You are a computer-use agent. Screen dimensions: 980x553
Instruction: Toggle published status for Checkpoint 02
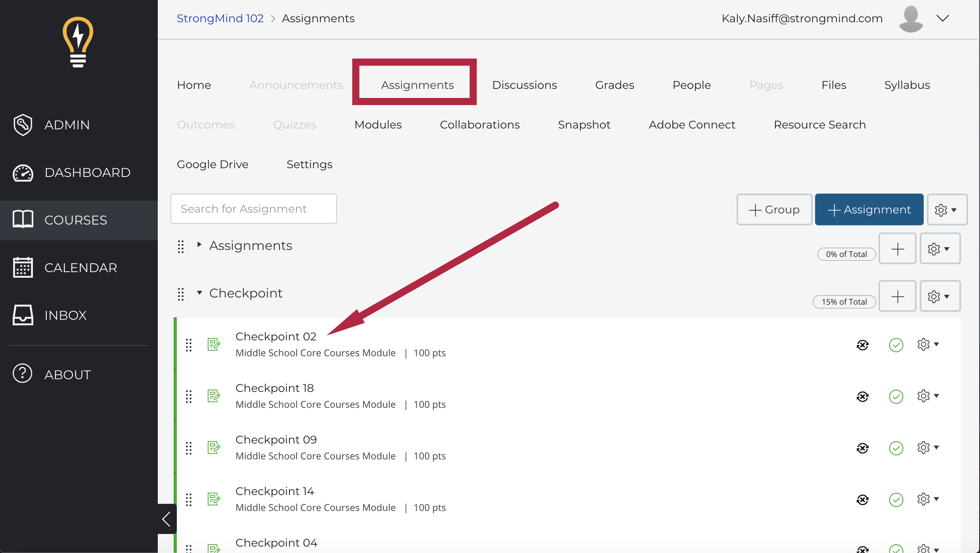(896, 344)
